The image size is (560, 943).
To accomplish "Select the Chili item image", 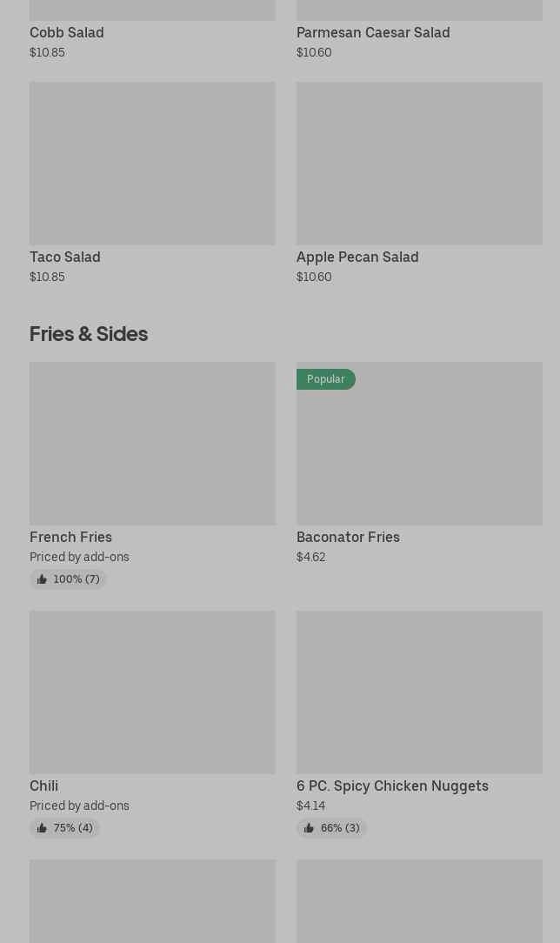I will pyautogui.click(x=152, y=692).
